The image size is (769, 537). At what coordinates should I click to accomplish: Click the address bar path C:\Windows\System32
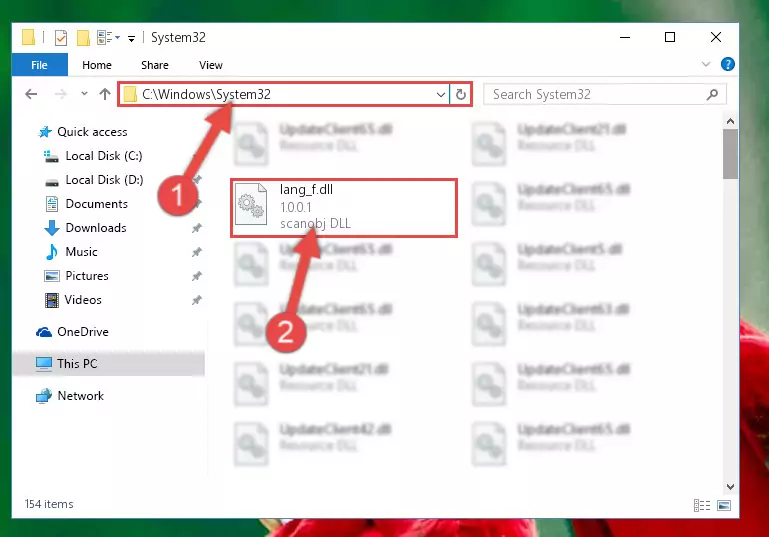[x=206, y=94]
